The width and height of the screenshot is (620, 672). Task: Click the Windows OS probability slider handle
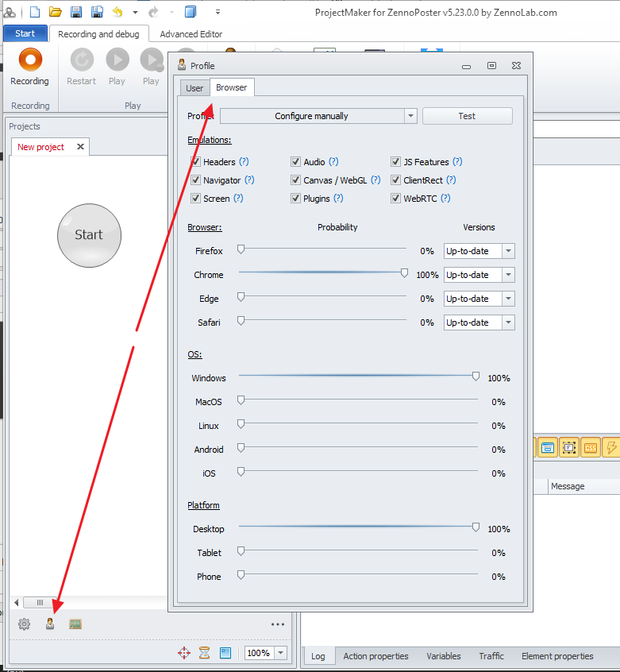pos(476,377)
